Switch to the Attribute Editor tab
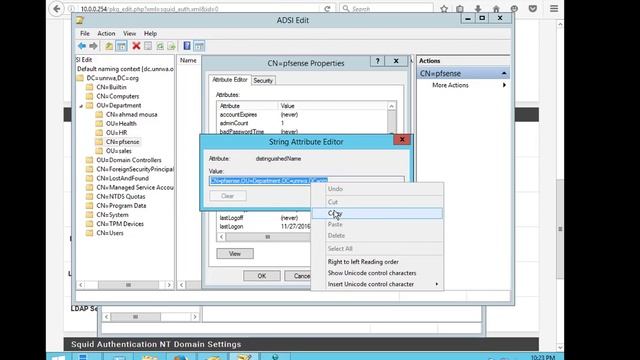 [x=230, y=80]
